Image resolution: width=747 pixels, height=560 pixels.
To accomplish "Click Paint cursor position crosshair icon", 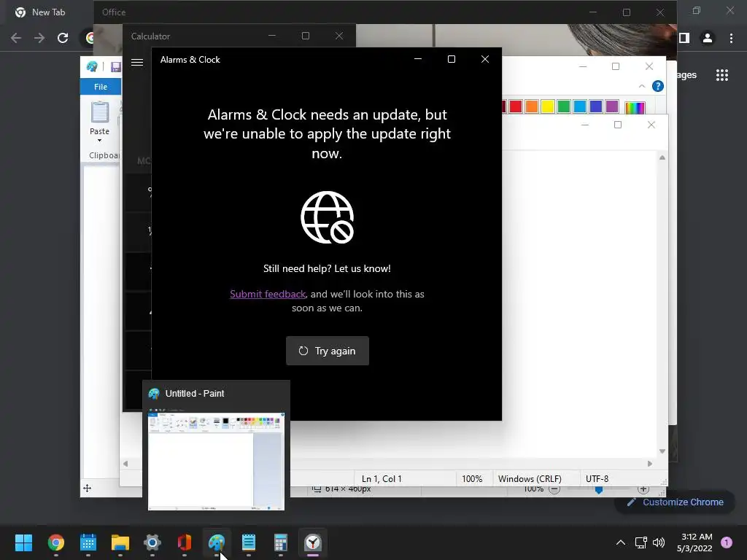I will tap(88, 488).
